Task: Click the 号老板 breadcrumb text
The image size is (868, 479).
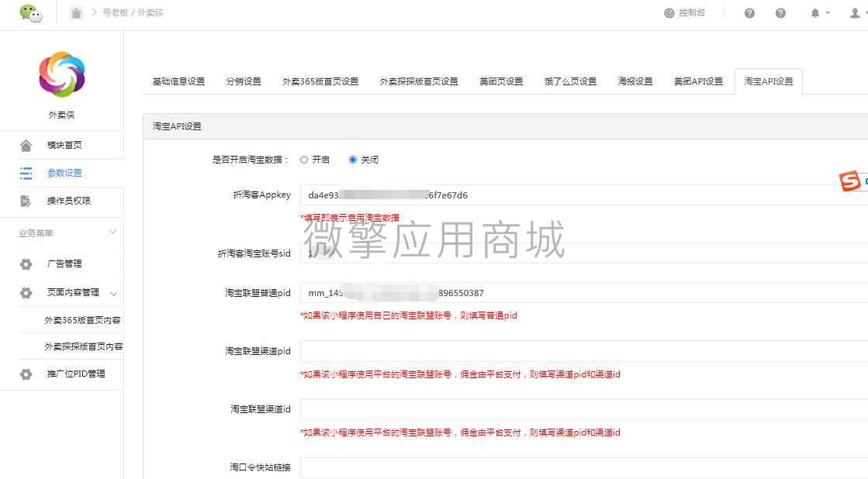Action: [x=115, y=12]
